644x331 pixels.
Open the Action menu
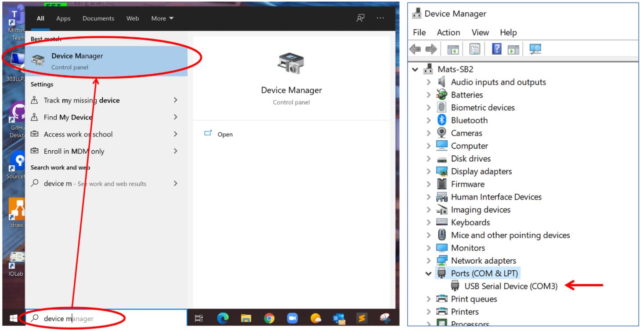[x=448, y=32]
